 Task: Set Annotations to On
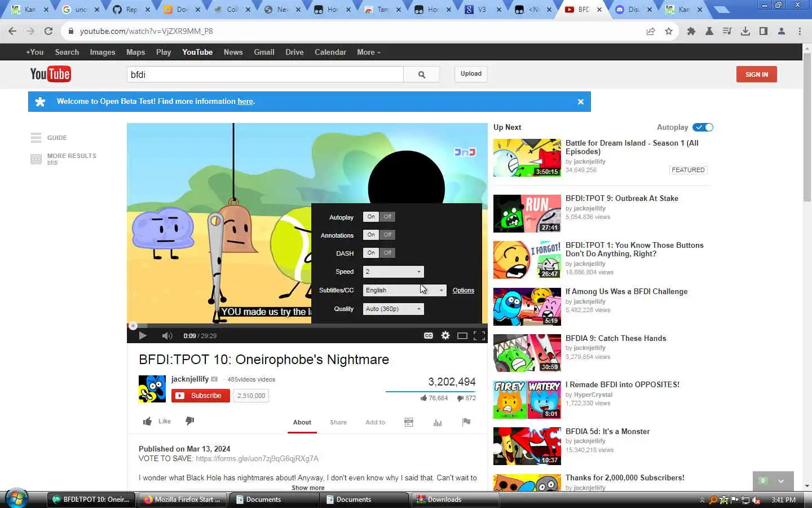click(370, 235)
